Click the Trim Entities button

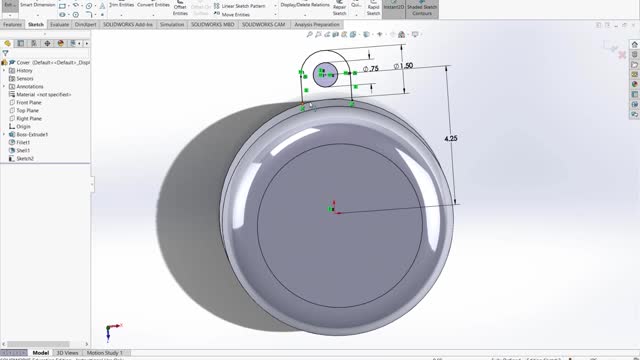[121, 5]
